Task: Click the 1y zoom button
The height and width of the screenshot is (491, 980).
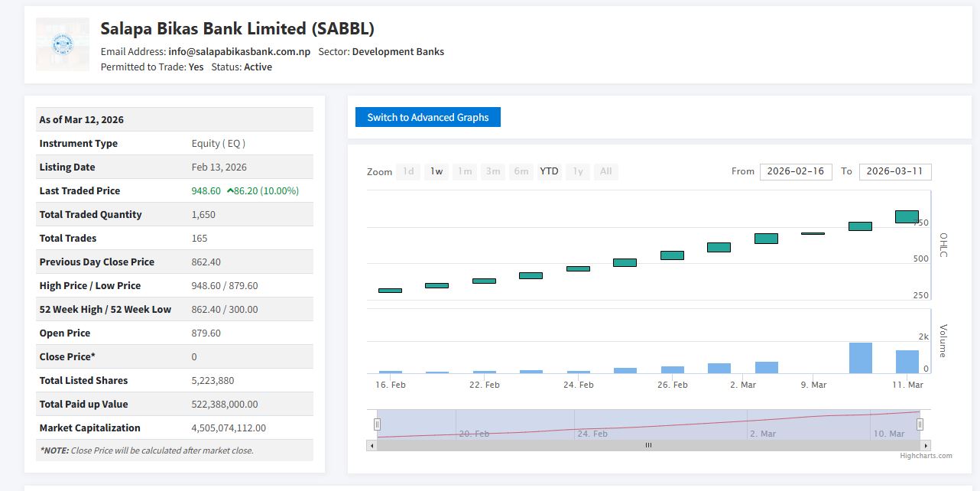Action: click(578, 171)
